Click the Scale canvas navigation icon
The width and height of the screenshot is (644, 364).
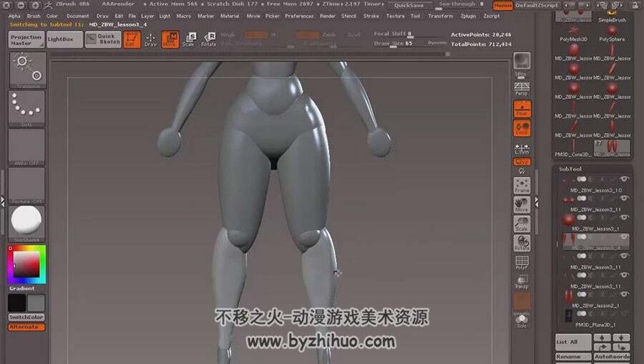pos(522,224)
